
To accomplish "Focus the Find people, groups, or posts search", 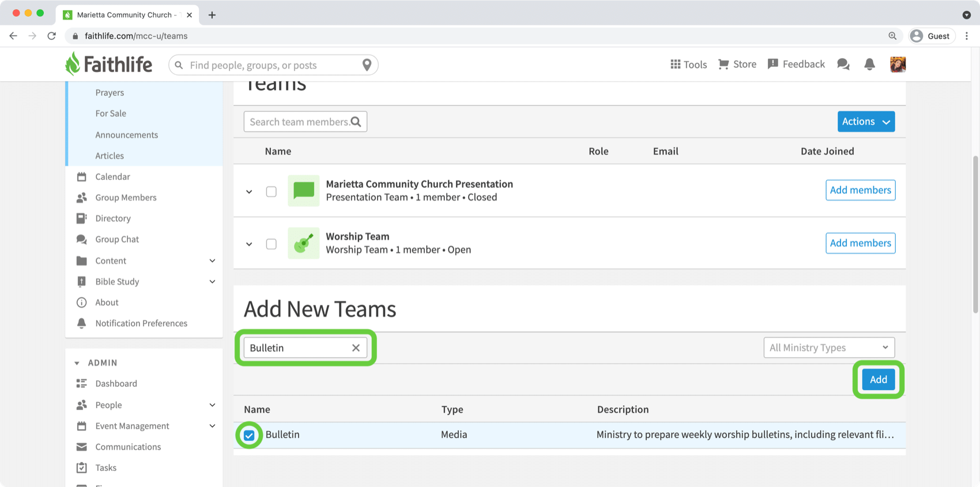I will click(x=273, y=65).
